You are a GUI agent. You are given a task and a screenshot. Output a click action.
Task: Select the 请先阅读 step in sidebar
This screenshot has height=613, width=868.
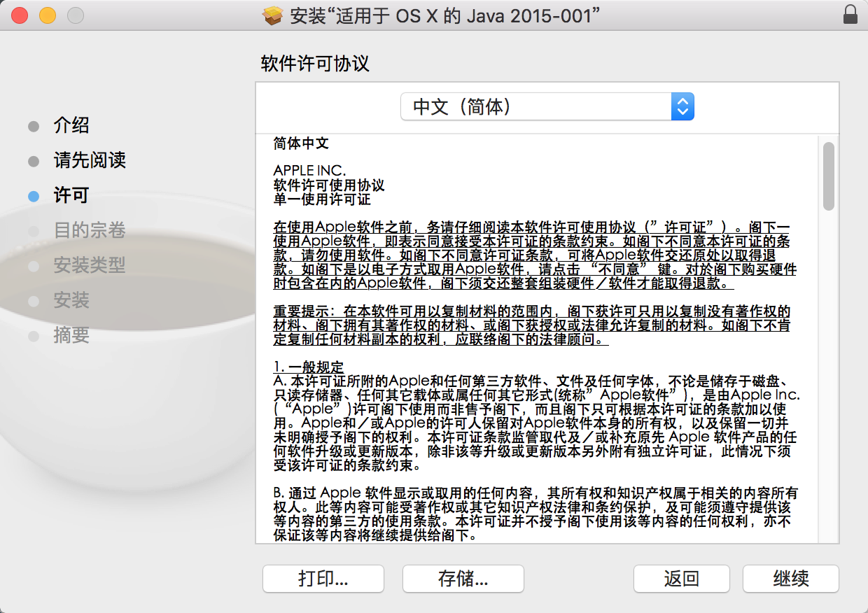pos(90,161)
